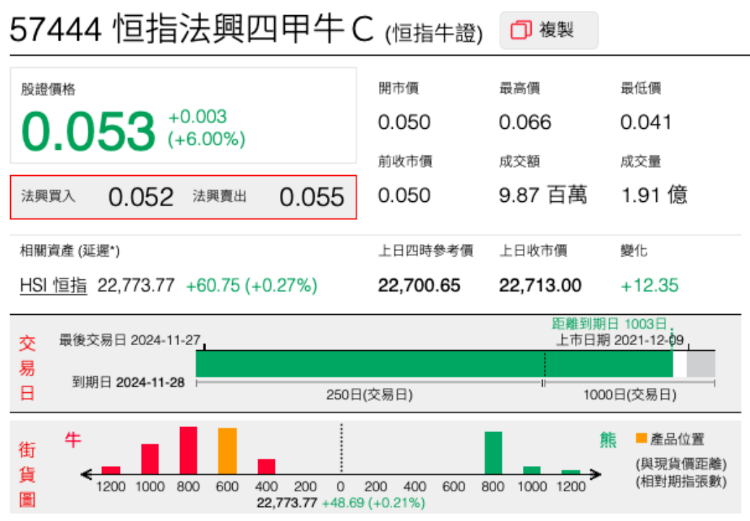Click the tiny green bear bar at 1200
Viewport: 750px width, 521px height.
click(571, 472)
